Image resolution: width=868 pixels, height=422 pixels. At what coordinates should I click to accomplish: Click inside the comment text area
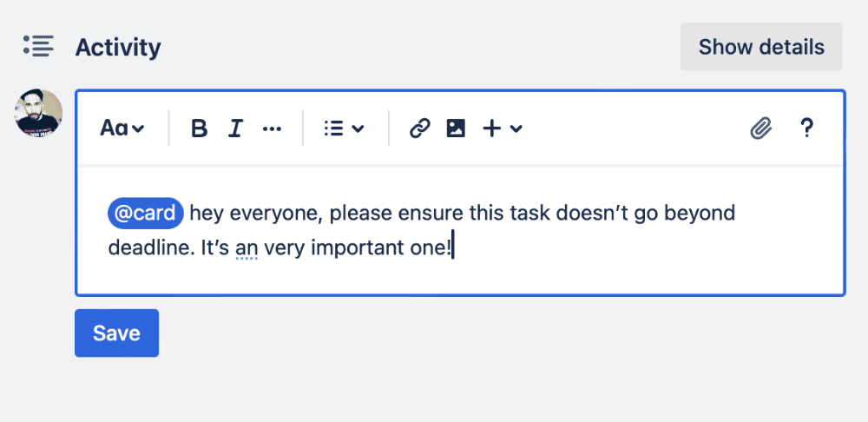(x=608, y=260)
